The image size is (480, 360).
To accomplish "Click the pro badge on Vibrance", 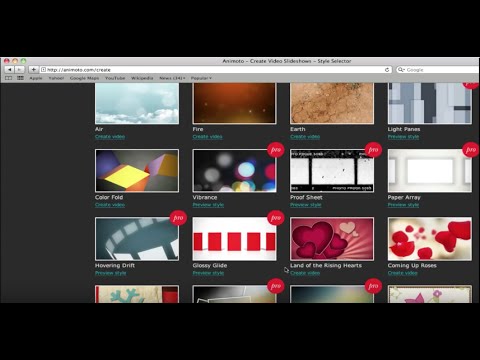I will [x=276, y=150].
